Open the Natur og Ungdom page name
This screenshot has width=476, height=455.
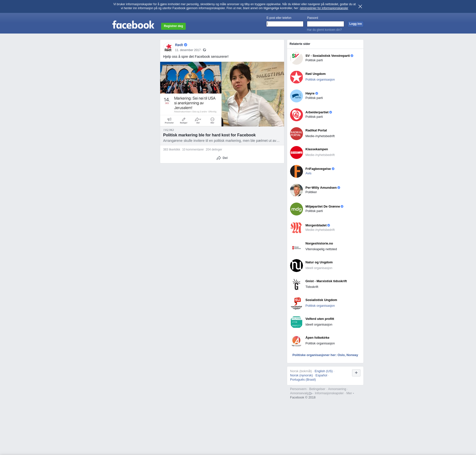coord(319,262)
